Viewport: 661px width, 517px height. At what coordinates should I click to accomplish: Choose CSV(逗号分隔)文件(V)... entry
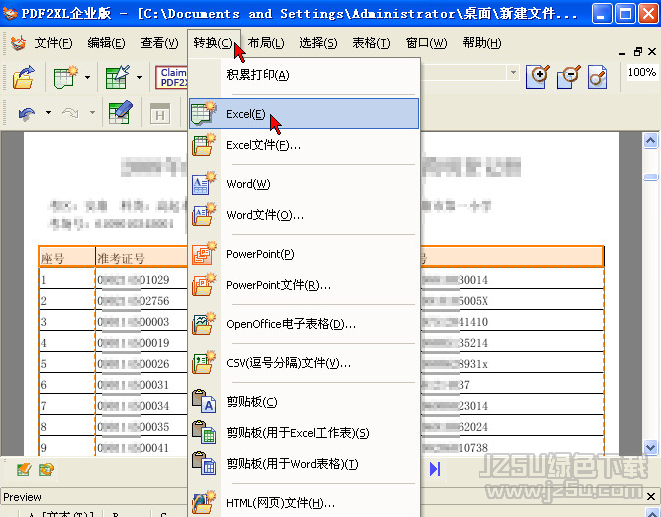click(x=304, y=363)
